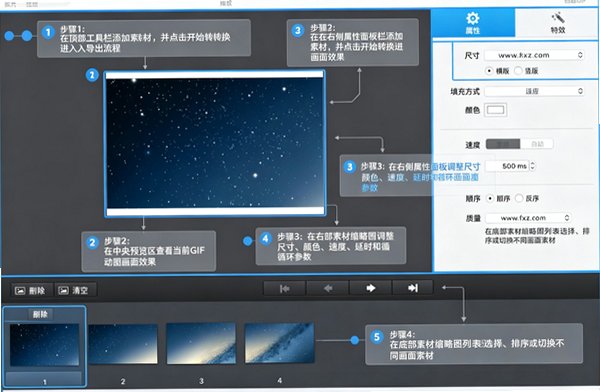Choose the 顺序 forward order radio
The image size is (600, 392).
tap(490, 198)
